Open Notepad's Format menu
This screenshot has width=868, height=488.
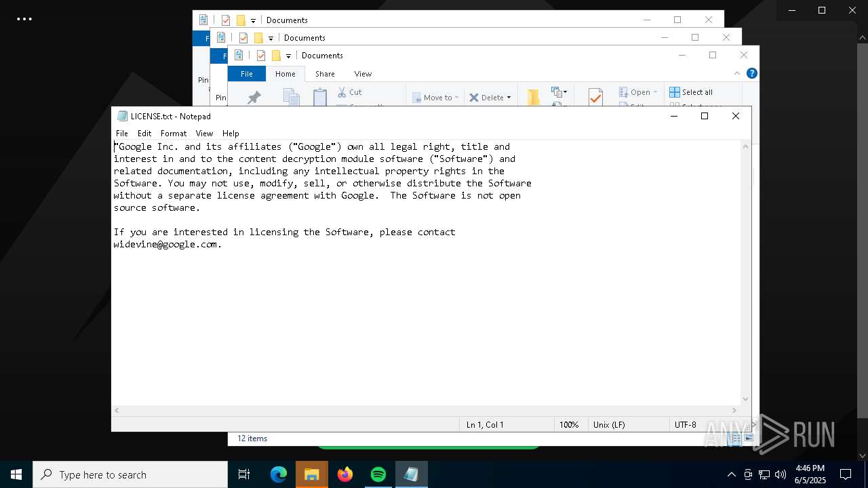click(x=174, y=134)
